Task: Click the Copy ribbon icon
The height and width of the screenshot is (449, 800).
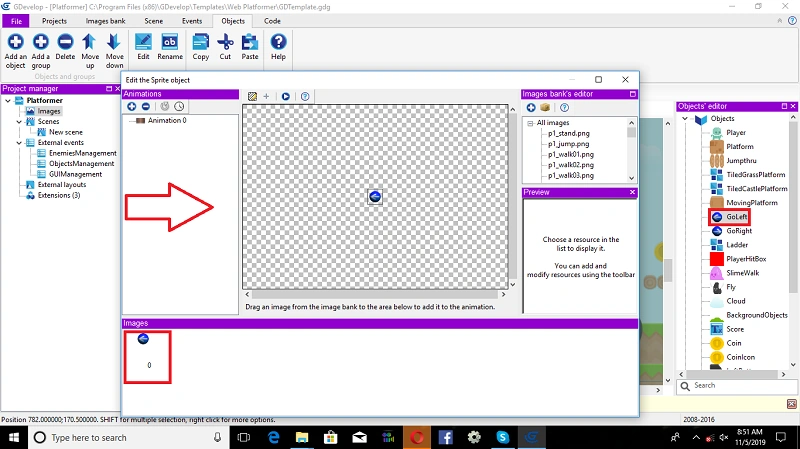Action: (201, 42)
